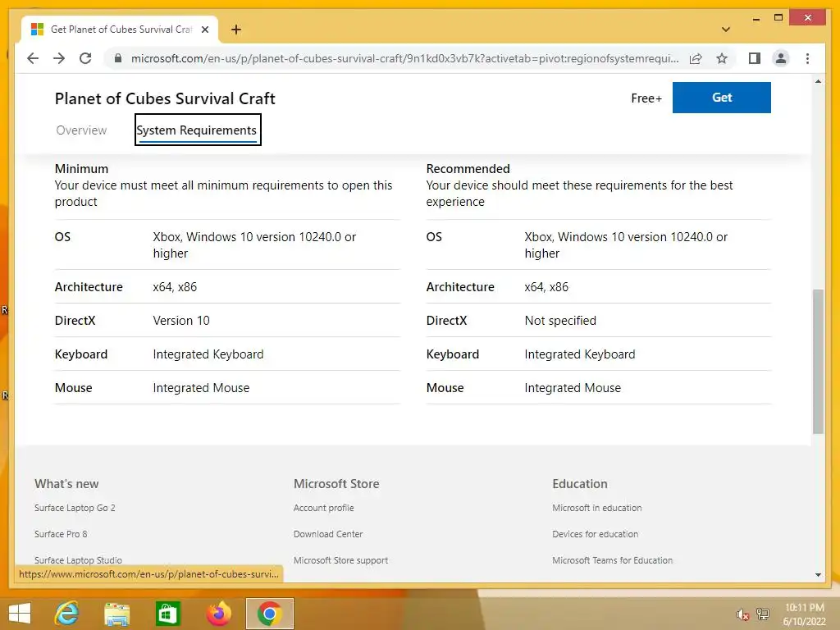The image size is (840, 630).
Task: Open Surface Pro 8 link
Action: coord(61,534)
